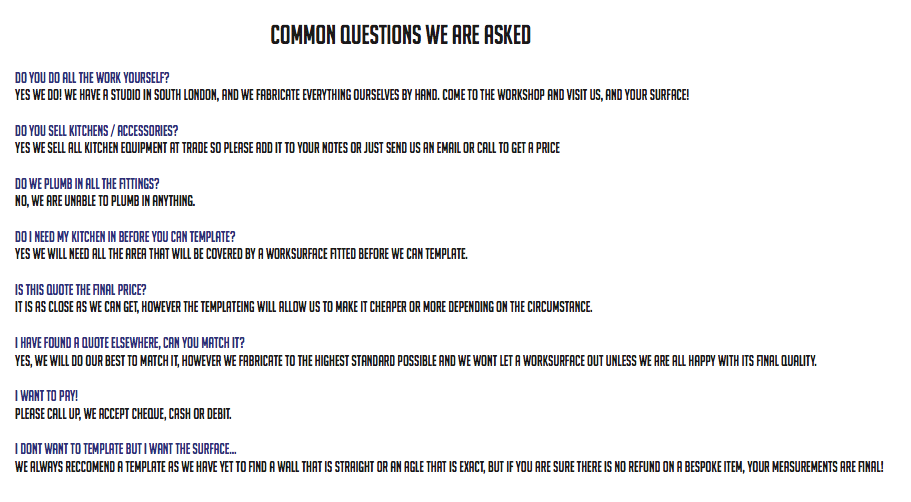Select the 'Do I need my kitchen in' question

pos(125,237)
